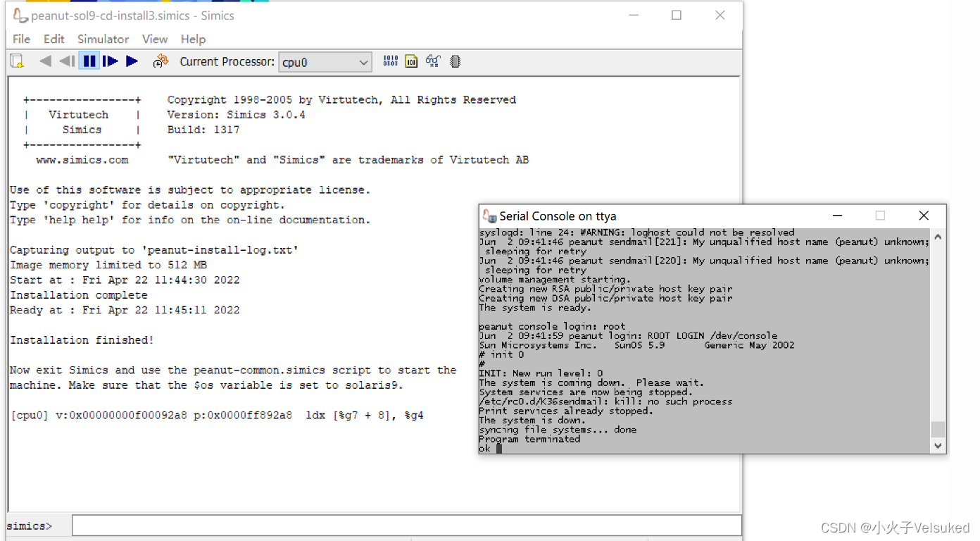The height and width of the screenshot is (541, 980).
Task: Open the File menu
Action: (20, 39)
